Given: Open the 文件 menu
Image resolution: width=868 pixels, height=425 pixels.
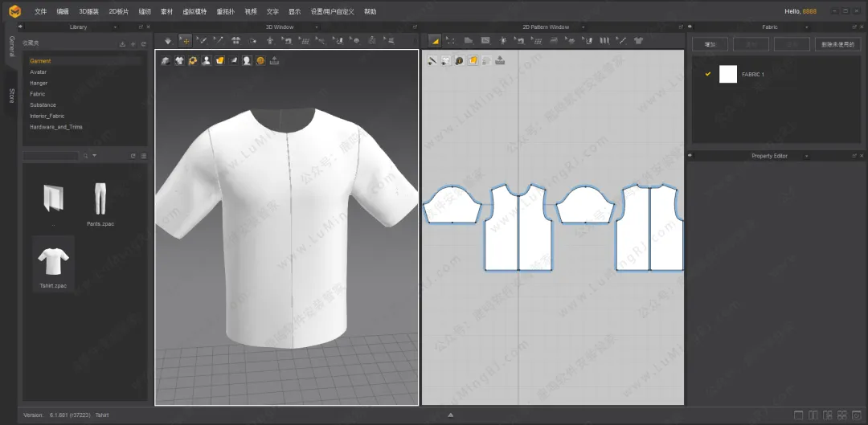Looking at the screenshot, I should [x=40, y=11].
